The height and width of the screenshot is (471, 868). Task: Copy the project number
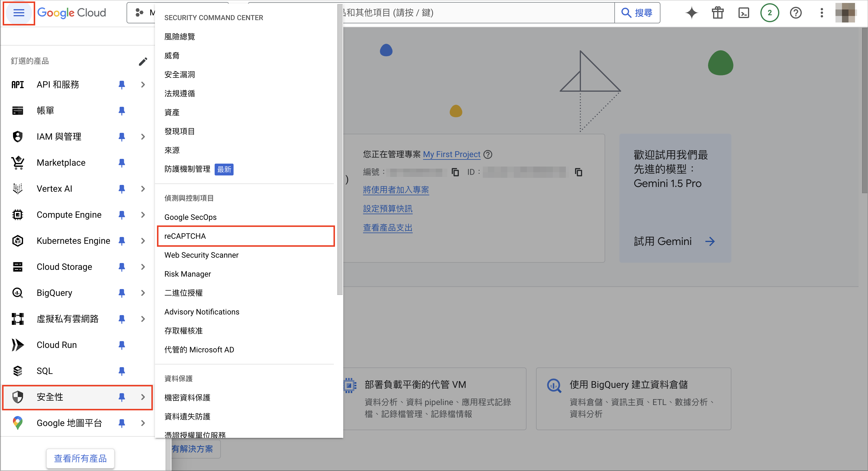(x=455, y=172)
